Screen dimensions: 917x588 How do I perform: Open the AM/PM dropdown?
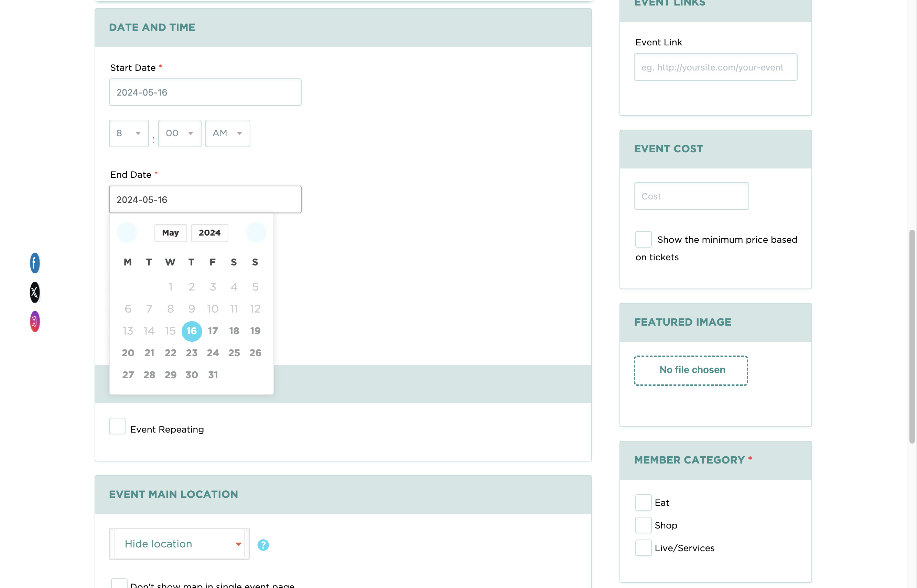[228, 133]
